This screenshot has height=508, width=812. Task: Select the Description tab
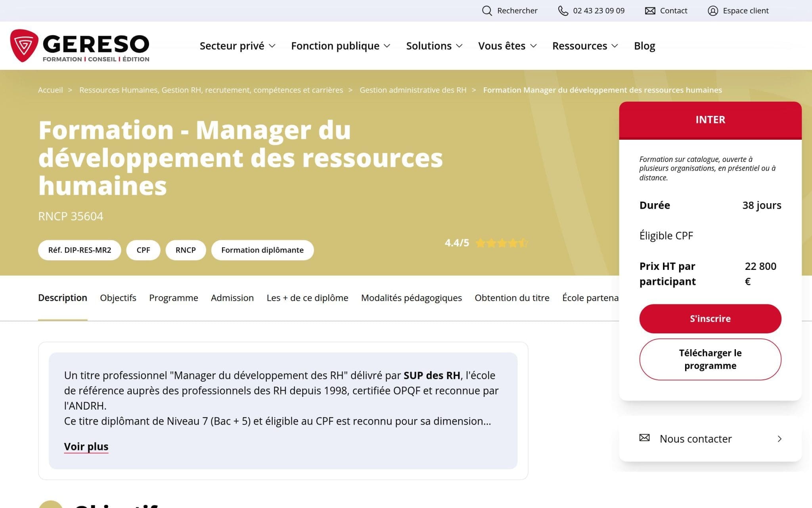(x=63, y=298)
